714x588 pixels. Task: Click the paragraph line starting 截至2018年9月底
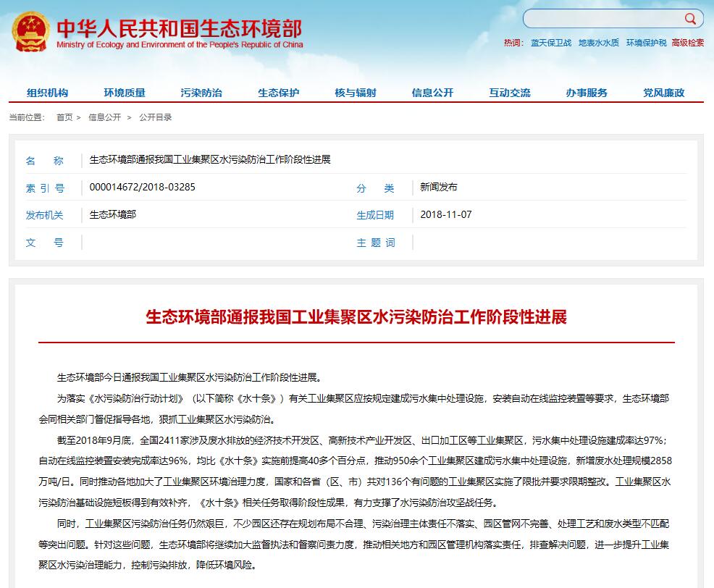click(x=362, y=440)
